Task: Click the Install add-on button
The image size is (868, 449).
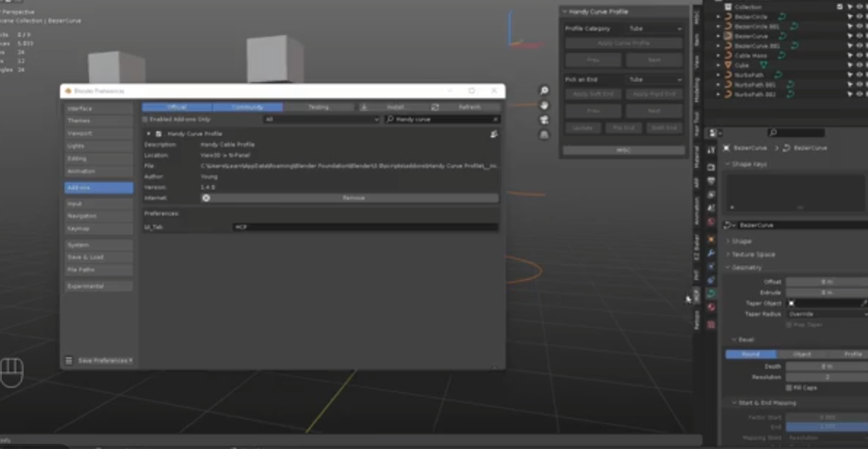Action: click(x=395, y=107)
